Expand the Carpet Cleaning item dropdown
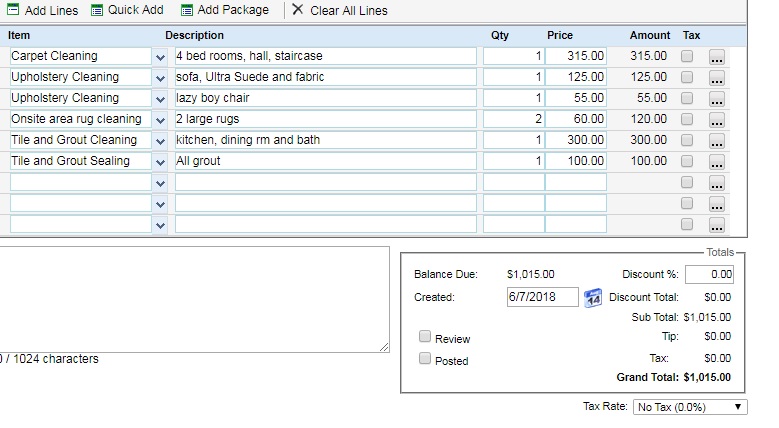This screenshot has width=779, height=428. point(161,57)
